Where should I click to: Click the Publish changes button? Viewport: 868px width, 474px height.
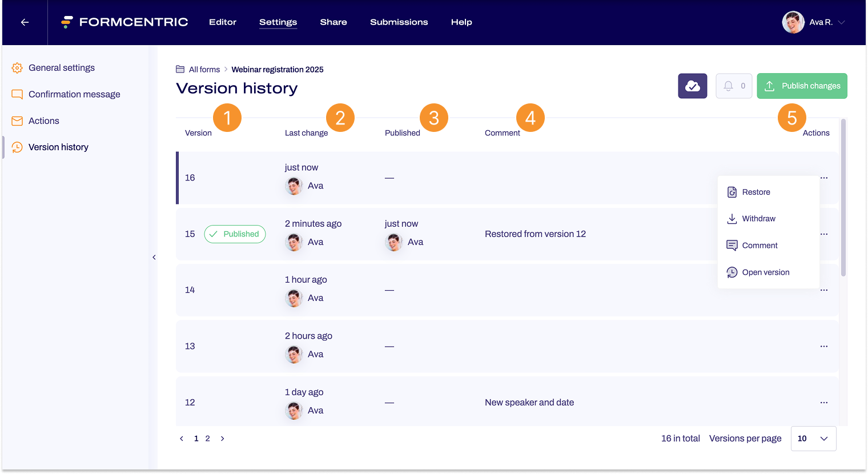(802, 86)
